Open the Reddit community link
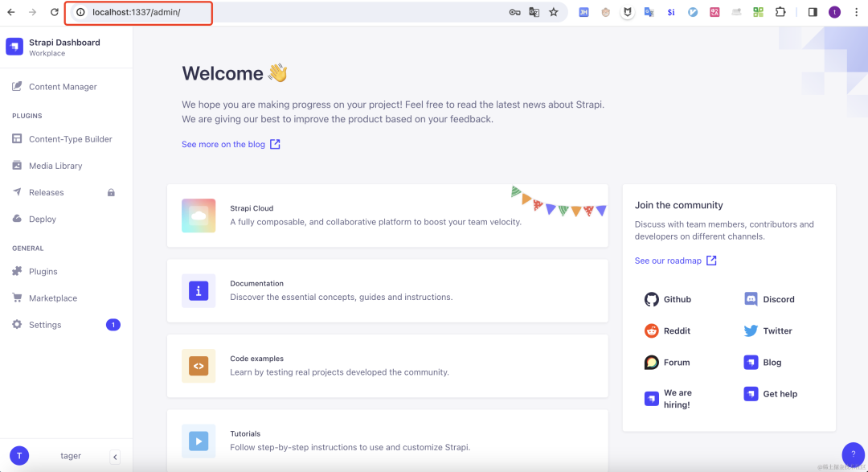 coord(667,330)
